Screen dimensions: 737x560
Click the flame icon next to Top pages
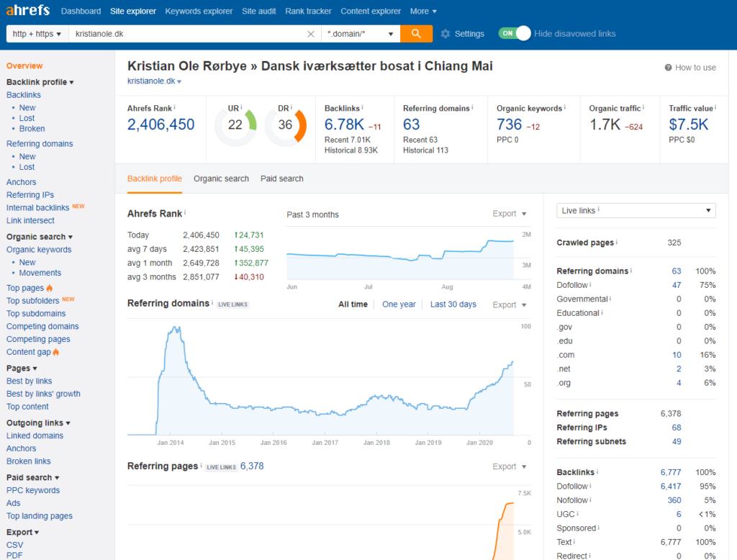pos(50,288)
